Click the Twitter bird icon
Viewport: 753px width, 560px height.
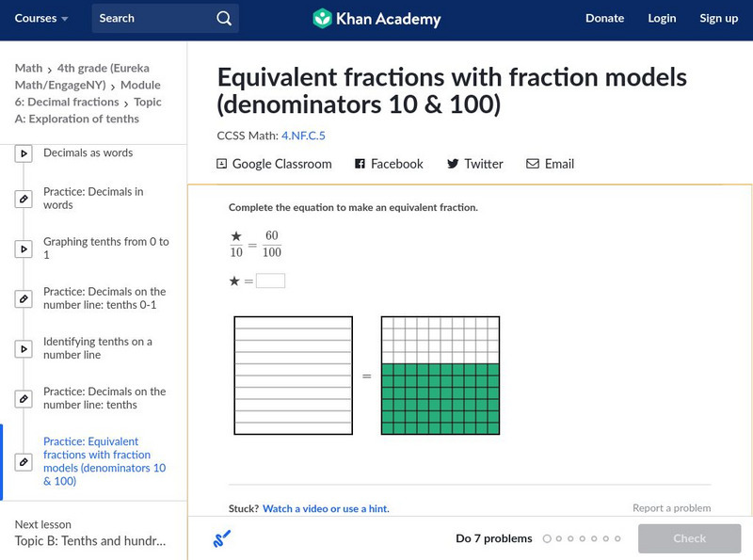[x=453, y=164]
